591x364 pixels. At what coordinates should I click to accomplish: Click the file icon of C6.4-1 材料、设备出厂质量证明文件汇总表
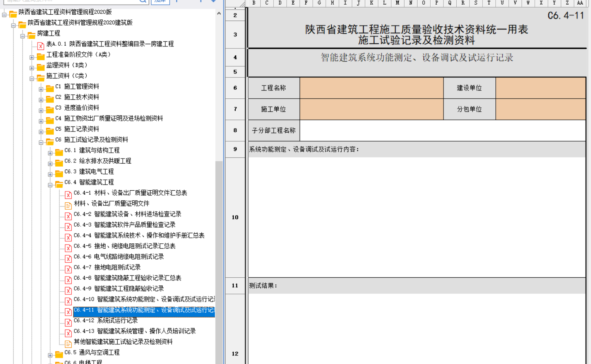click(x=68, y=195)
